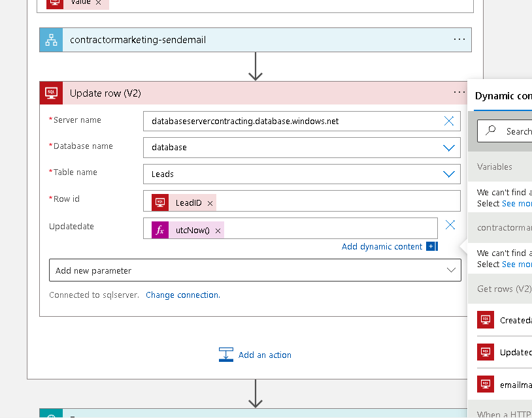The image size is (532, 418).
Task: Click the contractormarketing-sendemail logic app icon
Action: click(51, 40)
